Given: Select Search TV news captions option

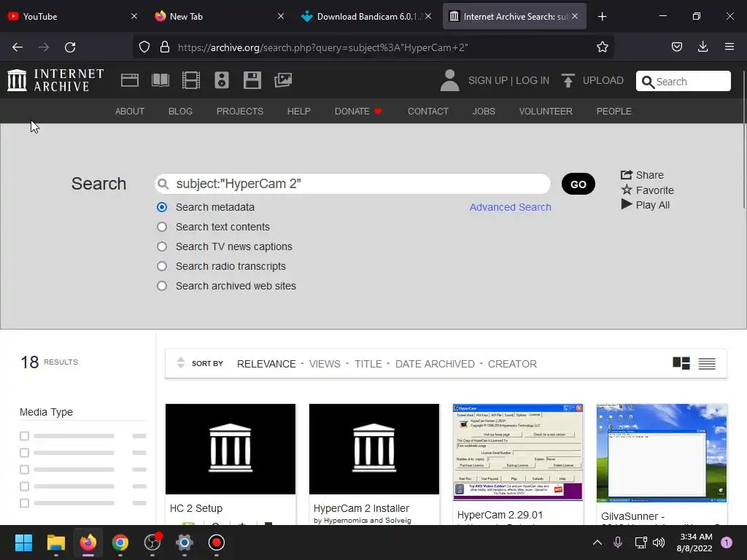Looking at the screenshot, I should click(162, 246).
